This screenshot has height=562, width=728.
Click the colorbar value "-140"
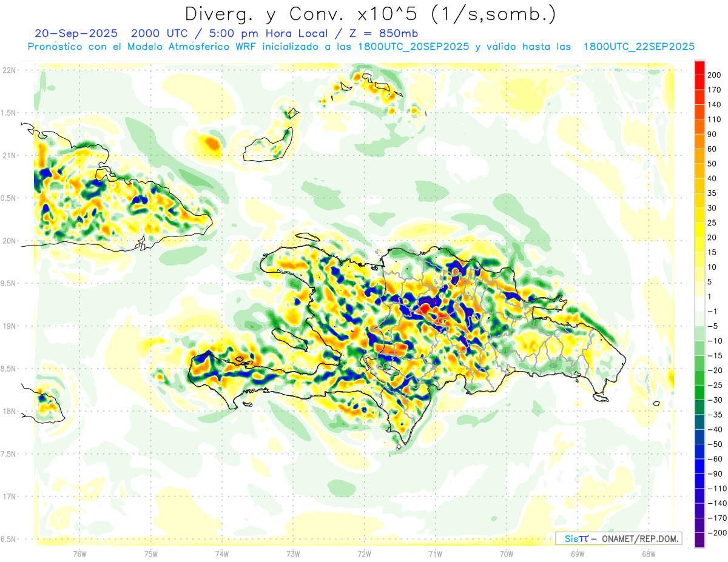[716, 503]
